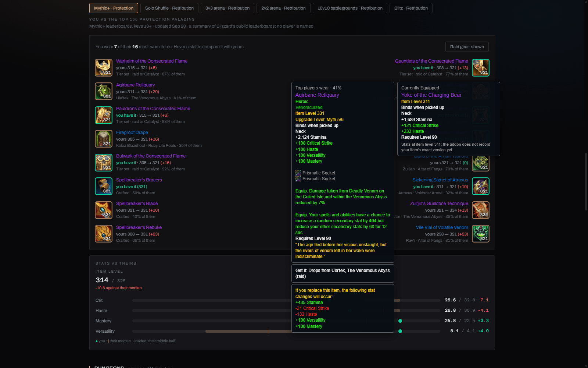This screenshot has height=368, width=588.
Task: Click the Crit difference value -7.1
Action: tap(484, 300)
